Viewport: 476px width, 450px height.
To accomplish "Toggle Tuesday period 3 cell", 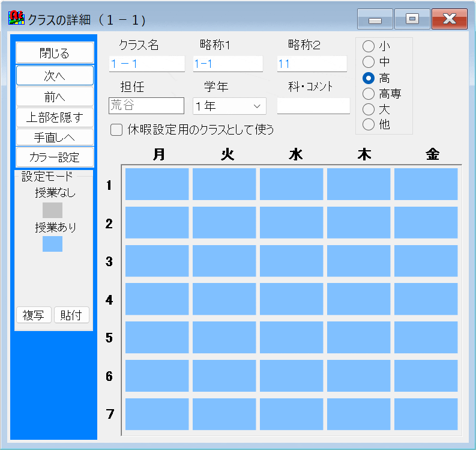I will [x=224, y=261].
